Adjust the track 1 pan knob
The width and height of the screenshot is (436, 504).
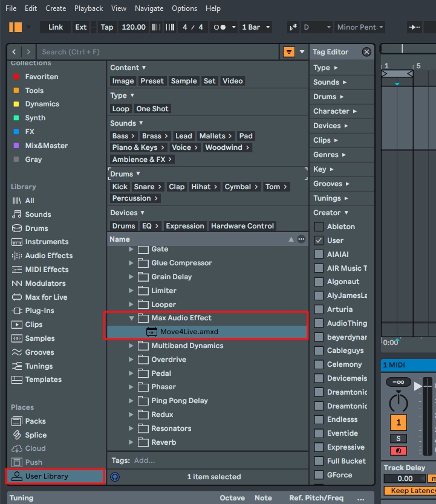pos(399,402)
